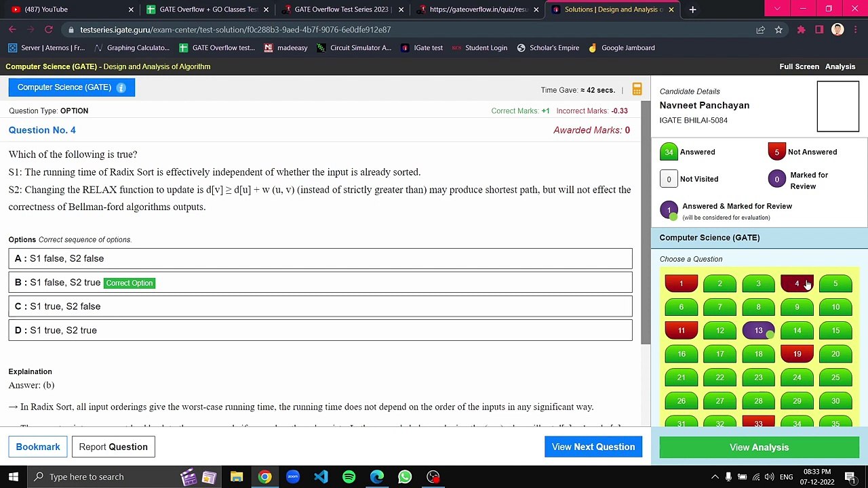
Task: Click the browser back arrow
Action: 12,30
